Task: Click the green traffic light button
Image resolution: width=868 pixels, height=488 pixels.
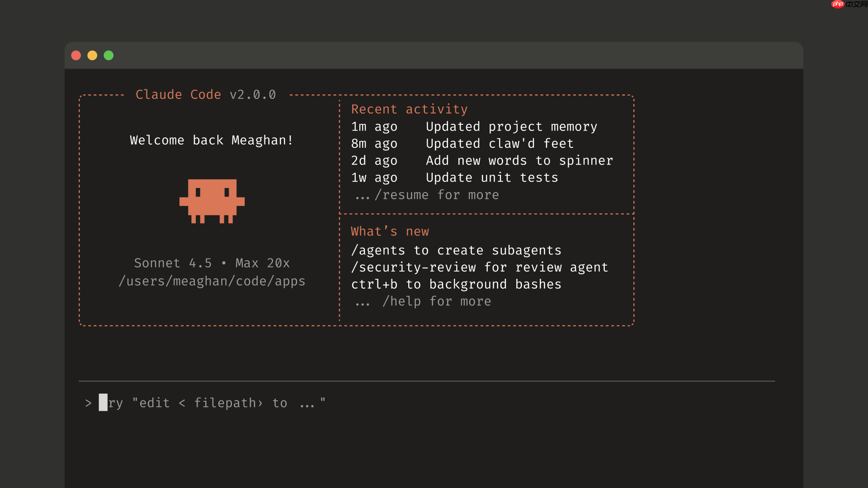Action: [x=108, y=55]
